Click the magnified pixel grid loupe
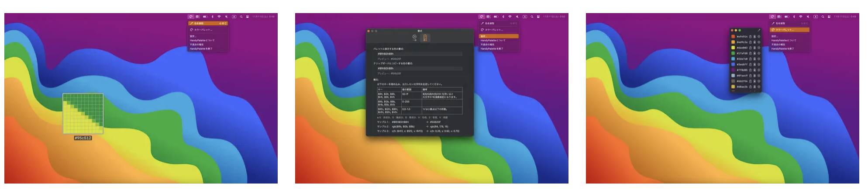 [x=83, y=114]
